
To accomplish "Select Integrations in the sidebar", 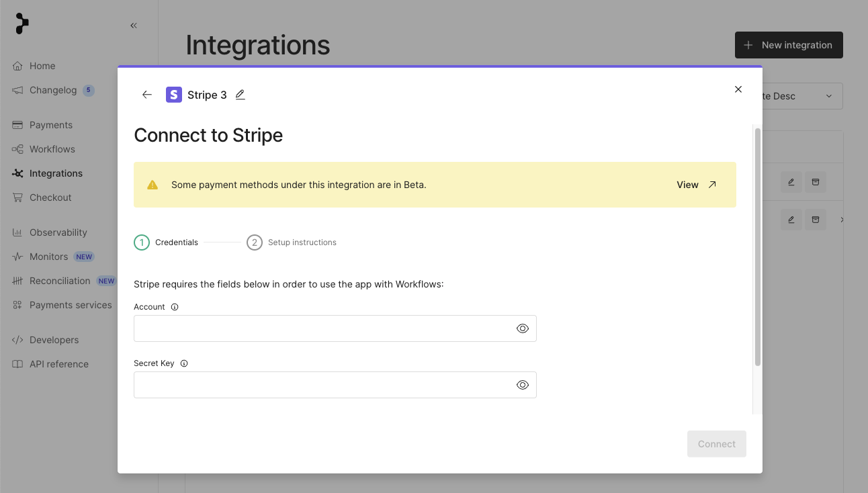I will 56,173.
